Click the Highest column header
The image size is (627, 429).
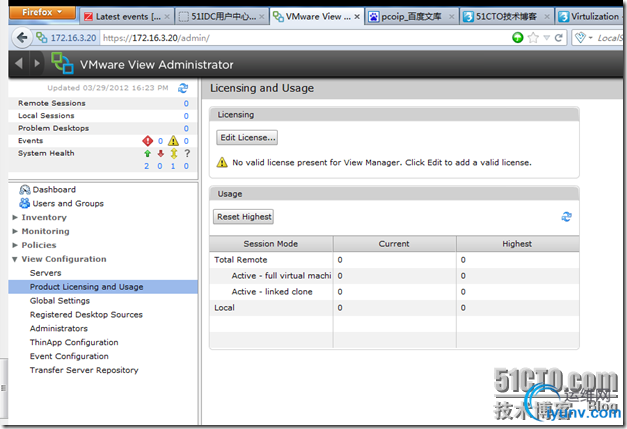[517, 244]
